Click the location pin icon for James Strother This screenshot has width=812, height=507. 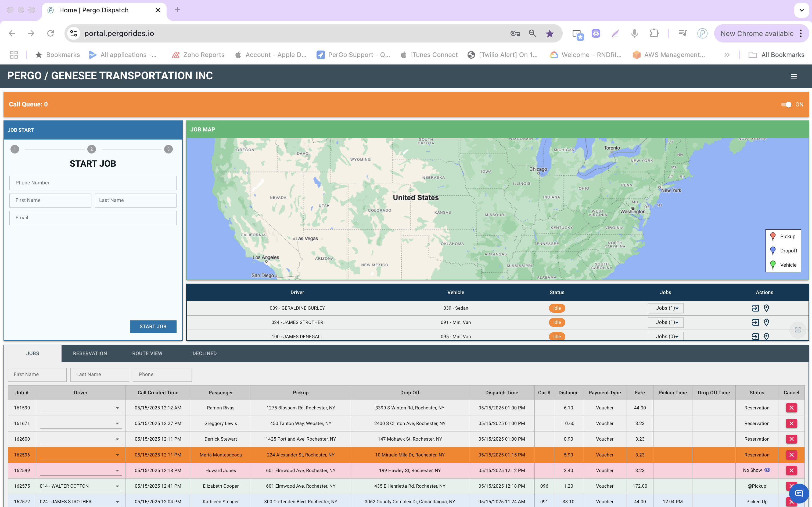[766, 322]
